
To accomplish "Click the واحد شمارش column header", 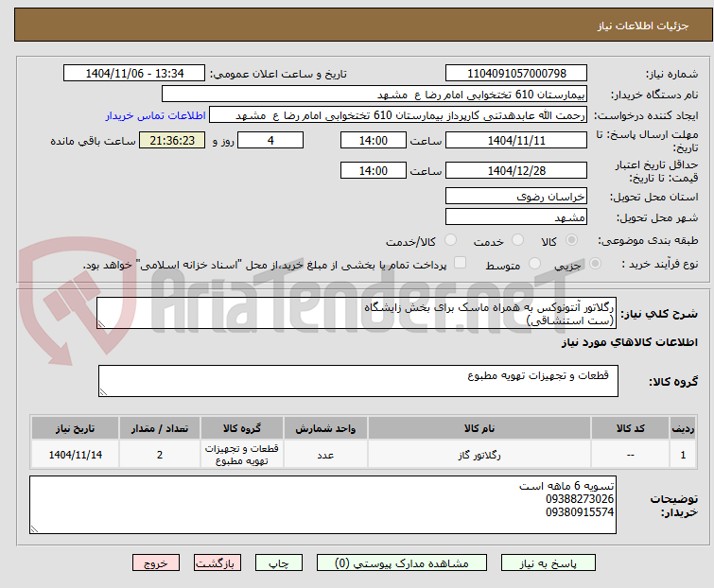I will coord(325,429).
